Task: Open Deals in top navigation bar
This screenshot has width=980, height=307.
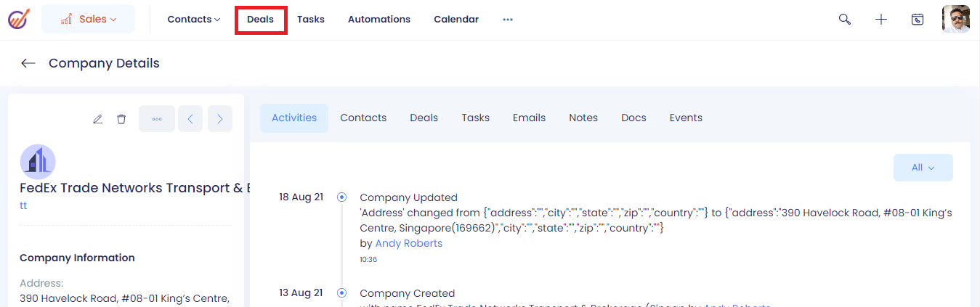Action: (x=261, y=20)
